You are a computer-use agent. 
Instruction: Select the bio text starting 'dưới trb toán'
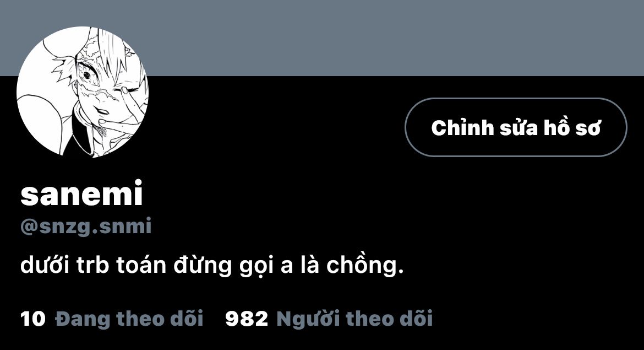click(212, 265)
